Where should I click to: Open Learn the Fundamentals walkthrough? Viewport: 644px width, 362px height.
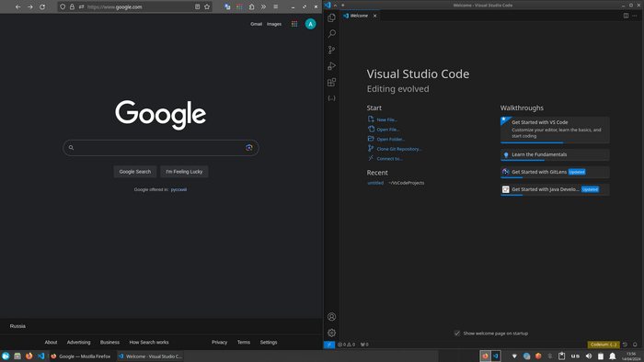point(555,155)
